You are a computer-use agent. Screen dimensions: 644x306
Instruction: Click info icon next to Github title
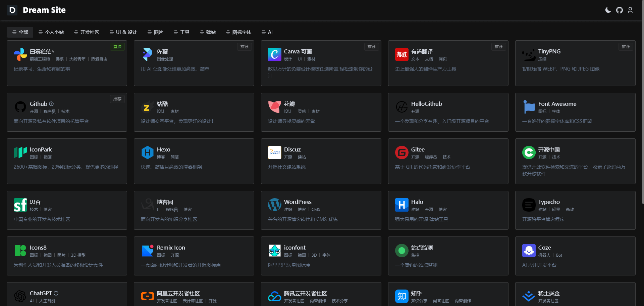coord(51,104)
